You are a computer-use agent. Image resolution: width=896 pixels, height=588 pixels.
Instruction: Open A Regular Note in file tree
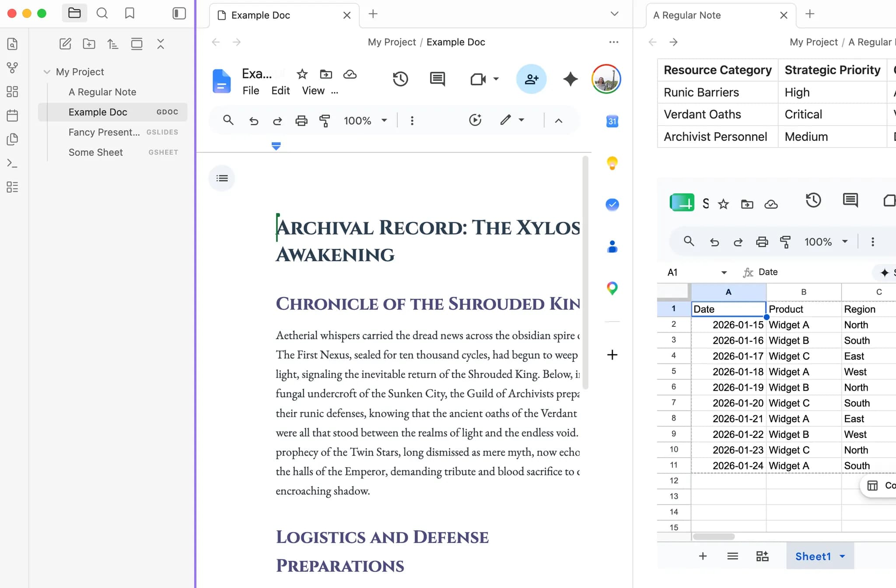(102, 92)
